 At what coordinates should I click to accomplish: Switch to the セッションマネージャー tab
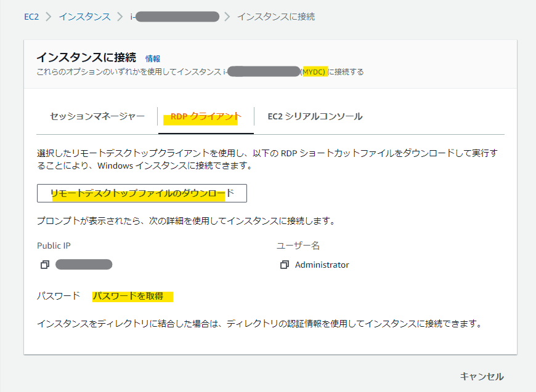point(97,116)
